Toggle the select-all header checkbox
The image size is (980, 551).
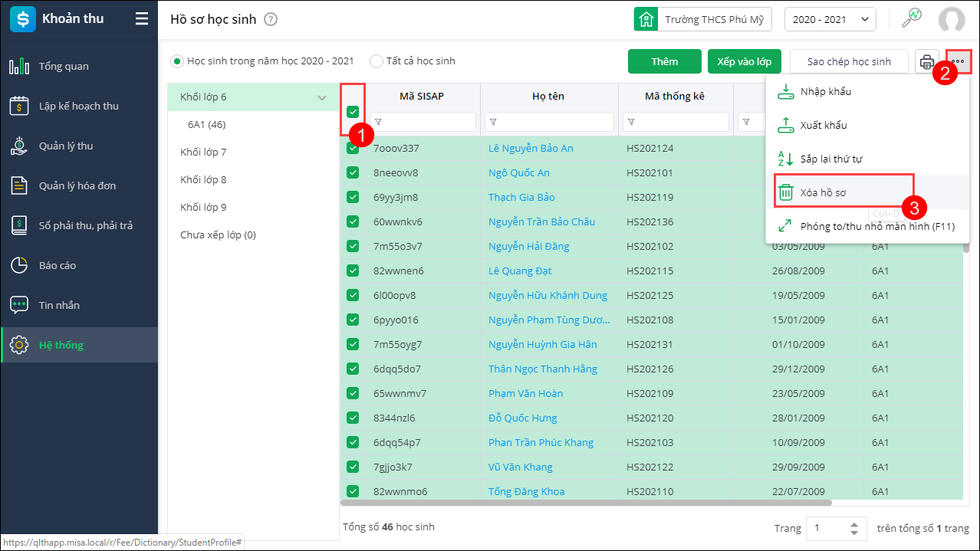click(x=353, y=111)
